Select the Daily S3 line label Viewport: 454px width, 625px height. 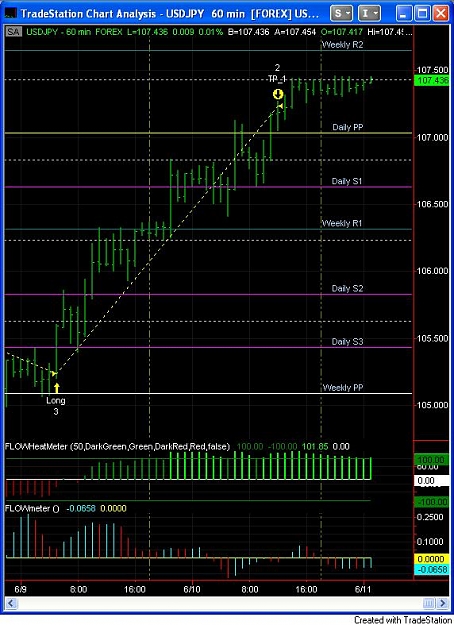[x=347, y=342]
